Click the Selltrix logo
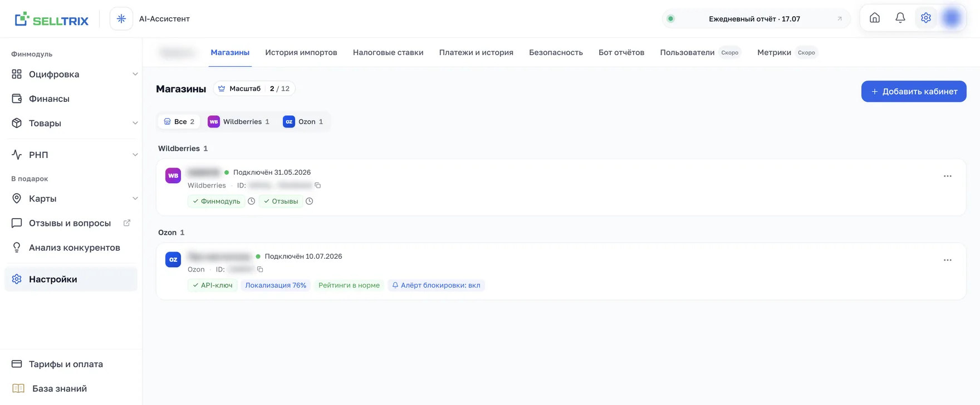This screenshot has width=980, height=405. click(x=51, y=19)
